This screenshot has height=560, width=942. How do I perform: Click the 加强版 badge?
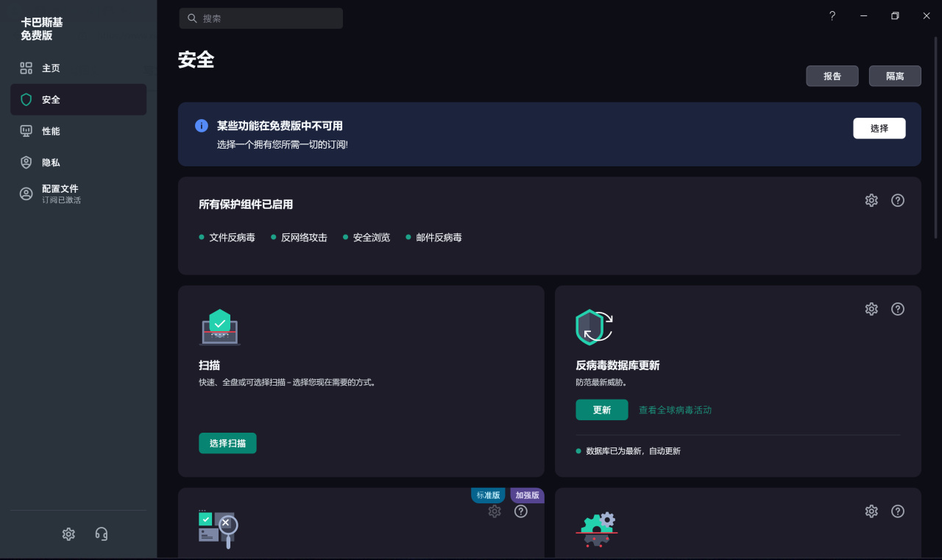[x=527, y=495]
